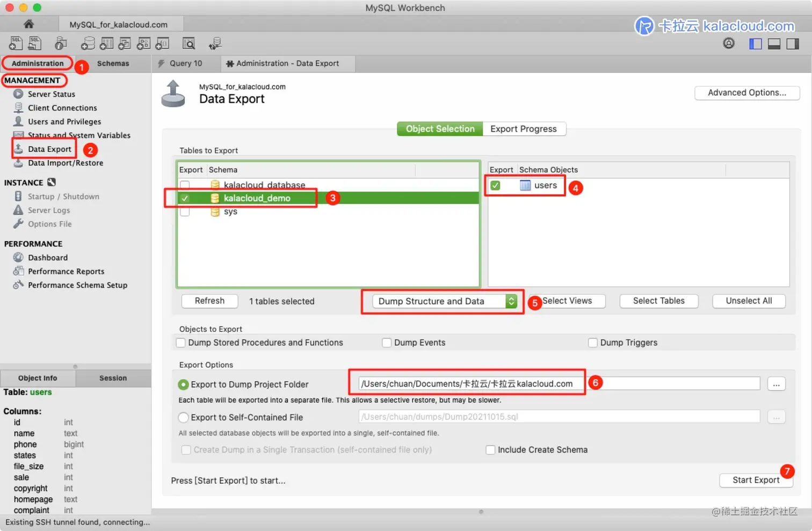Click the Data Import/Restore icon
Viewport: 812px width, 531px height.
click(18, 163)
